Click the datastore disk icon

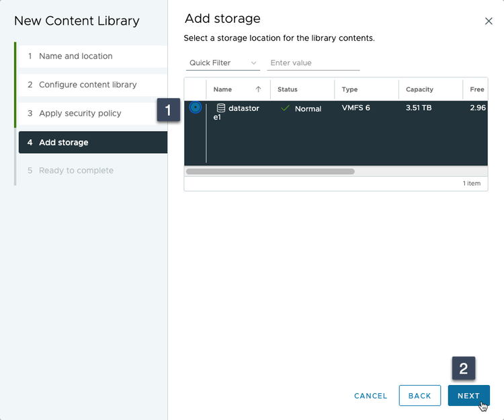[220, 108]
